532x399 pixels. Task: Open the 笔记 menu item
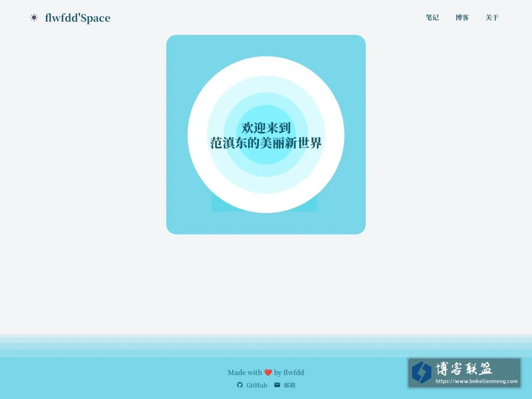point(432,18)
